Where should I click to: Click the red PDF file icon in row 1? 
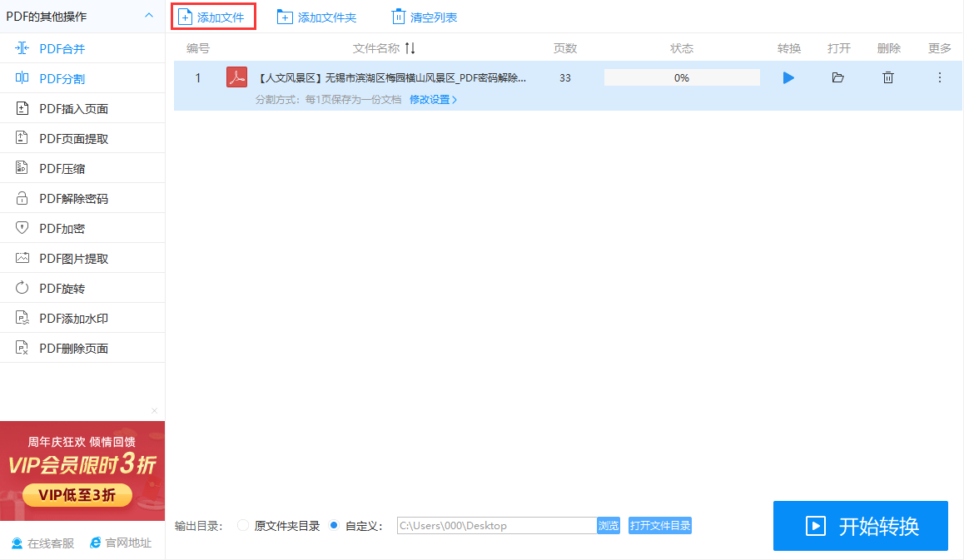(236, 77)
